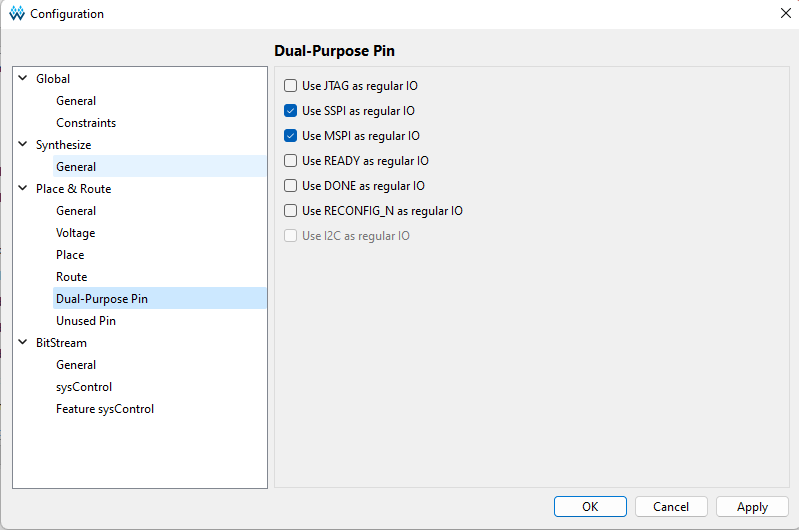Tick the Use DONE as regular IO box
799x530 pixels.
pyautogui.click(x=290, y=186)
